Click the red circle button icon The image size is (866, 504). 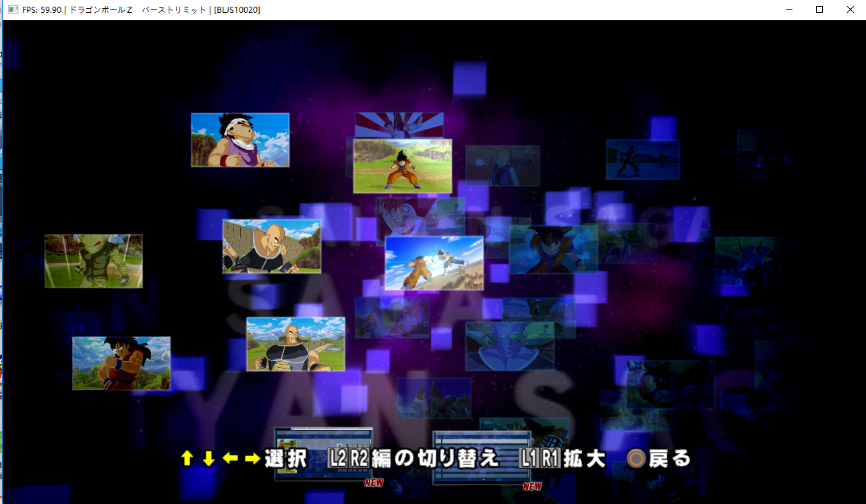(x=635, y=459)
